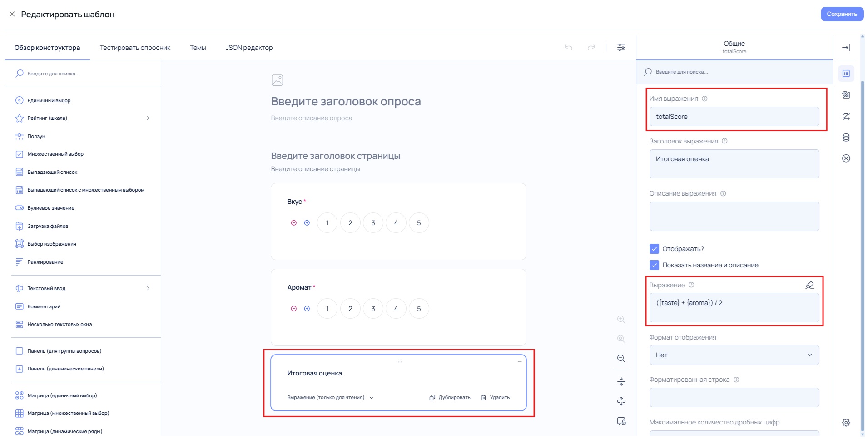868x439 pixels.
Task: Click help icon next to Выражение
Action: (691, 285)
